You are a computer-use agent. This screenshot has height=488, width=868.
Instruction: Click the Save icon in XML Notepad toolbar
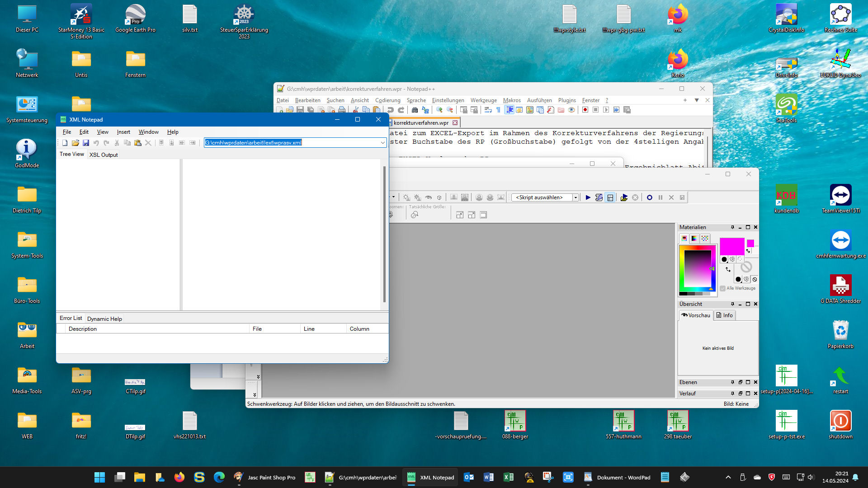86,143
